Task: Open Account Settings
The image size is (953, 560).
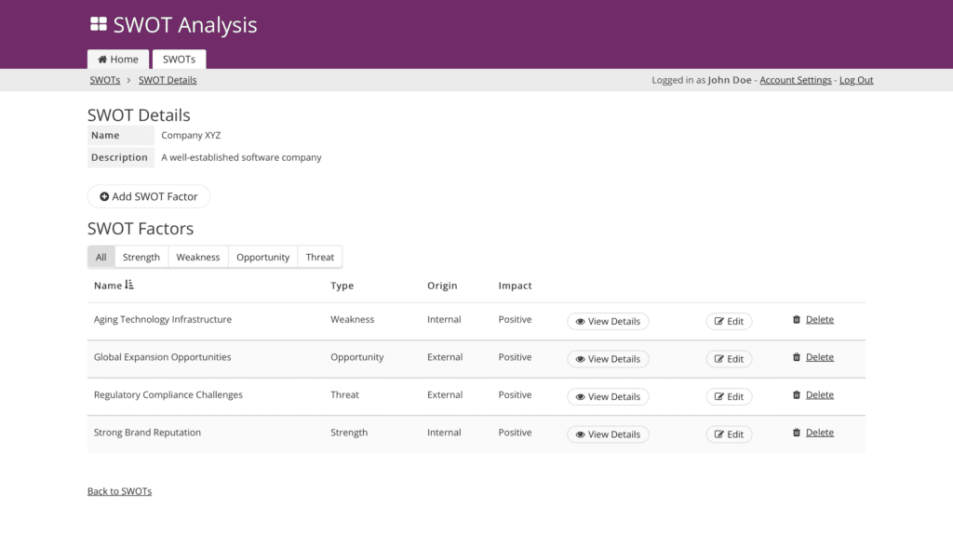Action: [x=795, y=80]
